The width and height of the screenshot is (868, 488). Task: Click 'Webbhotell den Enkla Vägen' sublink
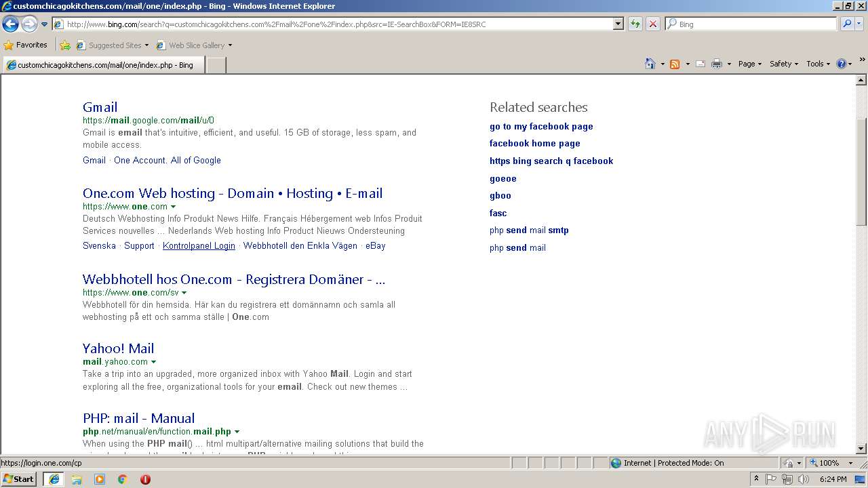tap(300, 246)
